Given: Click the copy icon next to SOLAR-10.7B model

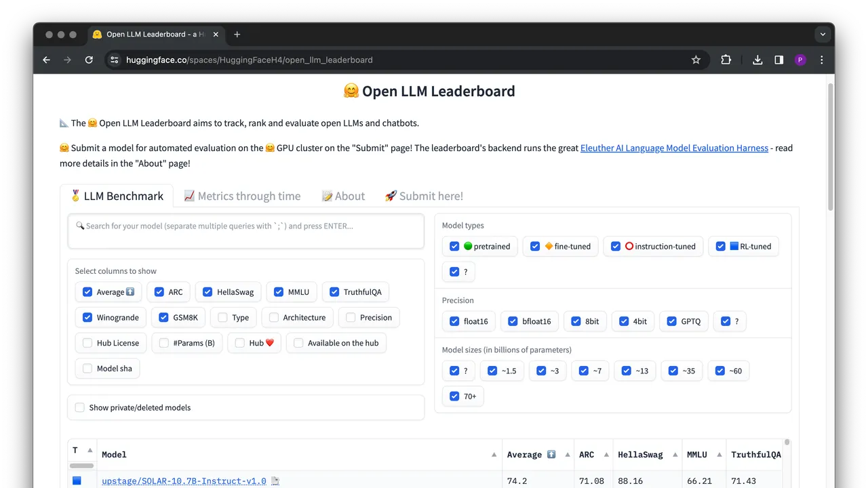Looking at the screenshot, I should tap(275, 481).
